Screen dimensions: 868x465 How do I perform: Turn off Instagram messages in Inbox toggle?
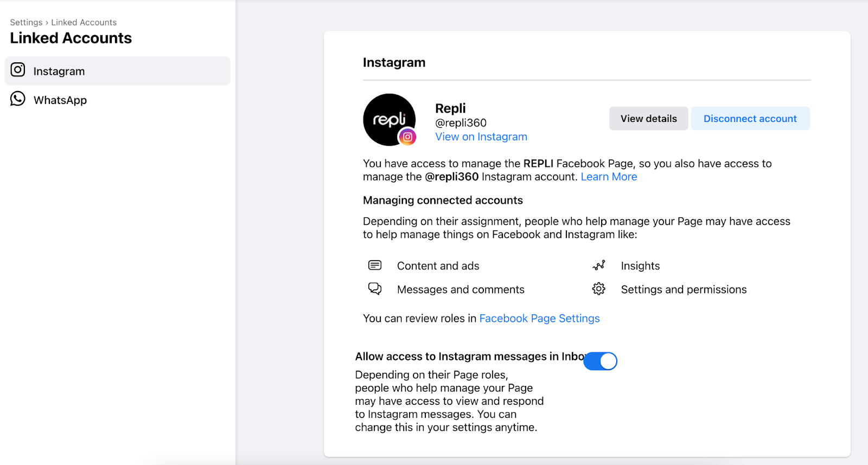(601, 361)
